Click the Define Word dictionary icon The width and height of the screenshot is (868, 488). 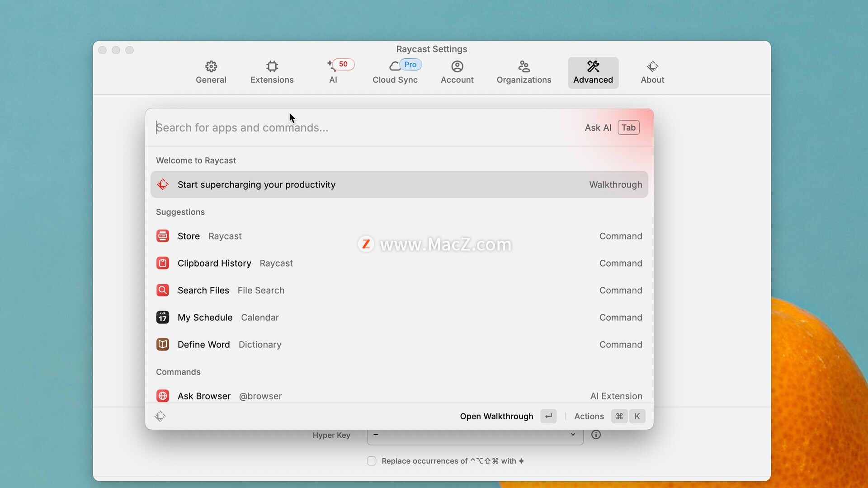163,344
